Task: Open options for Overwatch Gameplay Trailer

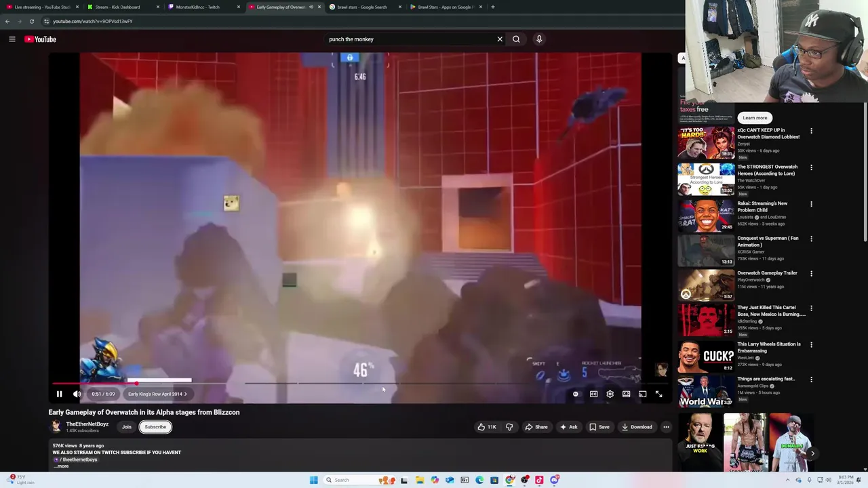Action: 811,273
